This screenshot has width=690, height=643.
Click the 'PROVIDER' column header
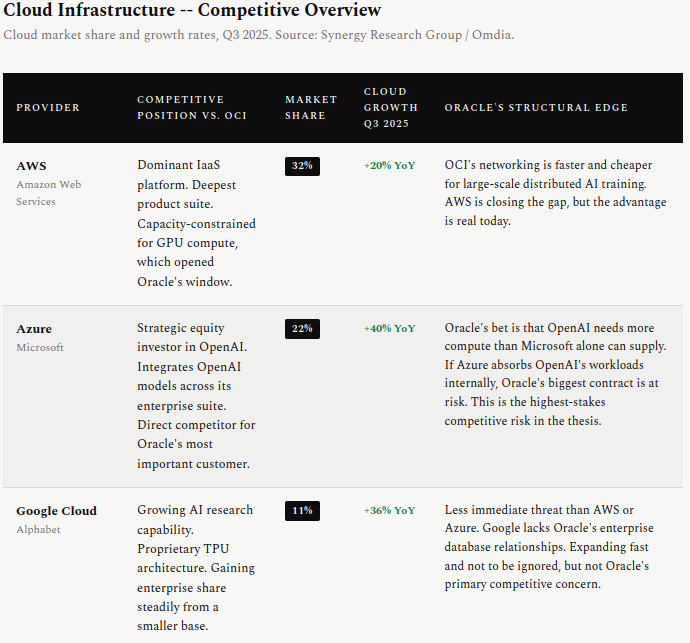coord(48,108)
